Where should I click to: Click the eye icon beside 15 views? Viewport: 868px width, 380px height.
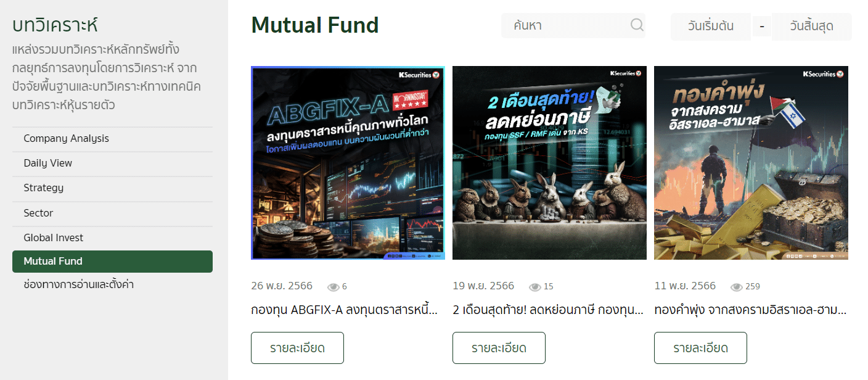[535, 287]
